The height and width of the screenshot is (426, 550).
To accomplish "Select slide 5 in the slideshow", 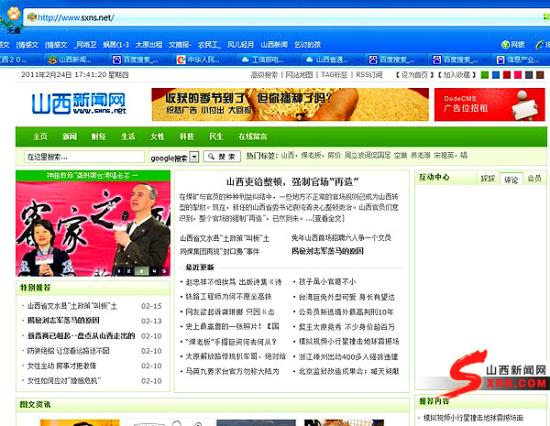I will point(164,271).
